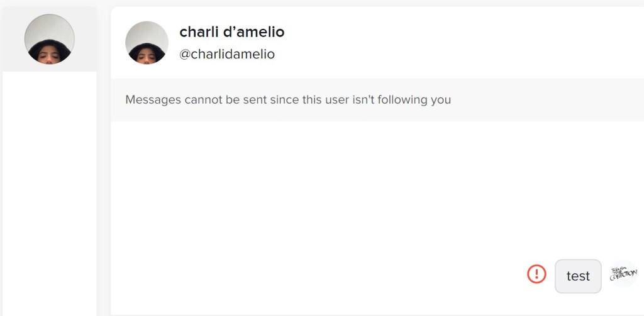The height and width of the screenshot is (316, 644).
Task: Open the charli d'amelio display name link
Action: 232,31
